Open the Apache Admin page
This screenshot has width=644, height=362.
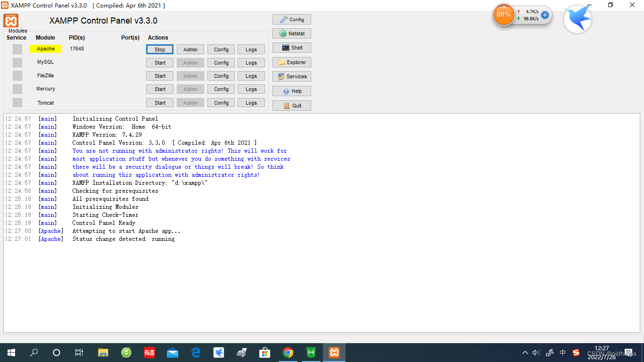click(x=190, y=49)
